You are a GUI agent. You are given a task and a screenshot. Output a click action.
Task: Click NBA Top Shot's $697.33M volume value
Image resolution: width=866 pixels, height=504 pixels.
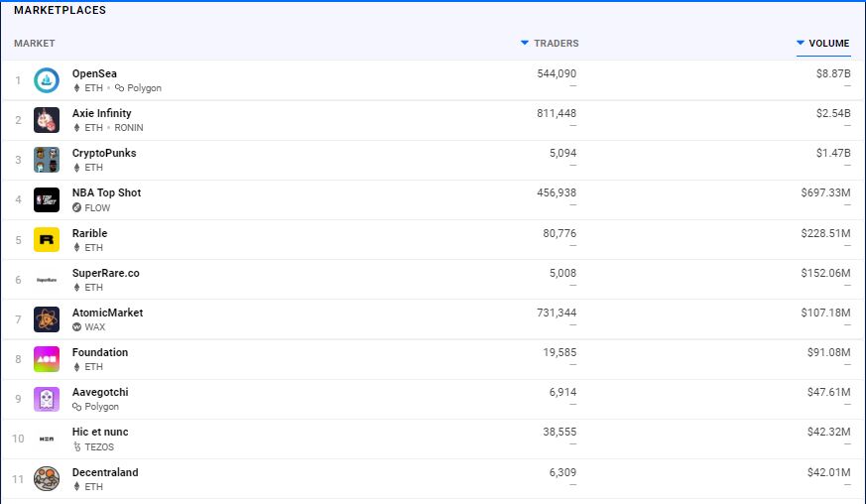(x=825, y=192)
